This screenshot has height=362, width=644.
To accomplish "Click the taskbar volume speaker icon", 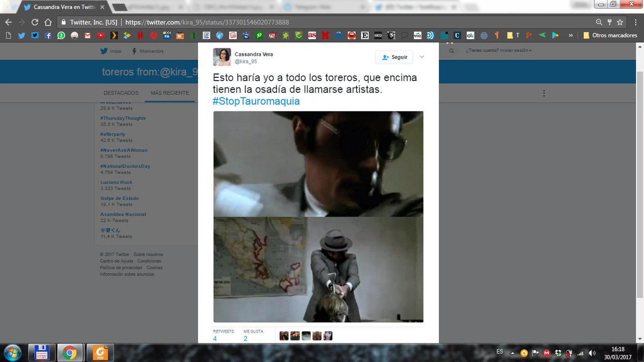I will pos(591,353).
